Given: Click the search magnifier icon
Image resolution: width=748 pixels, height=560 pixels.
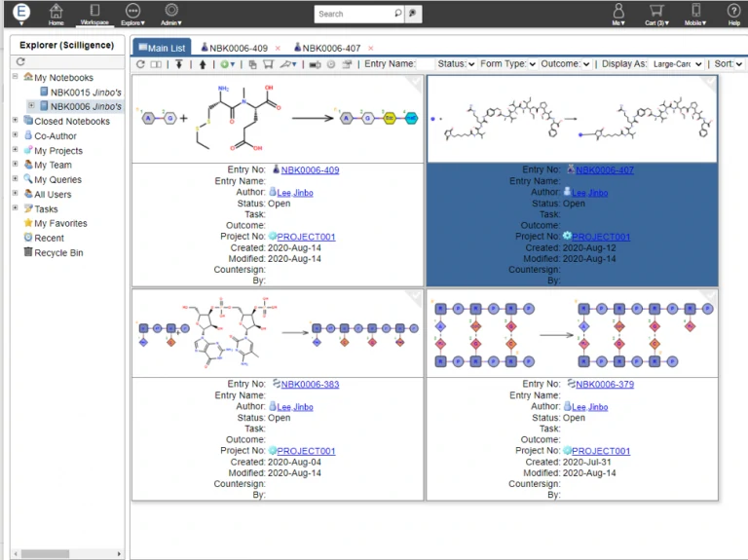Looking at the screenshot, I should 398,14.
